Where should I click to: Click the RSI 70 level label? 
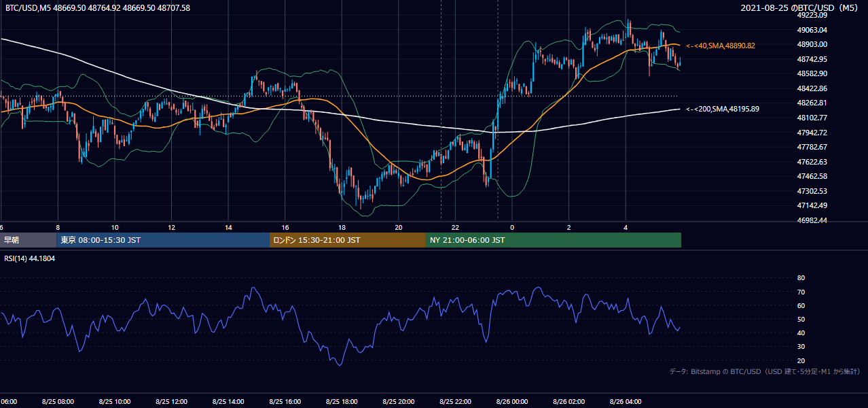click(x=801, y=292)
